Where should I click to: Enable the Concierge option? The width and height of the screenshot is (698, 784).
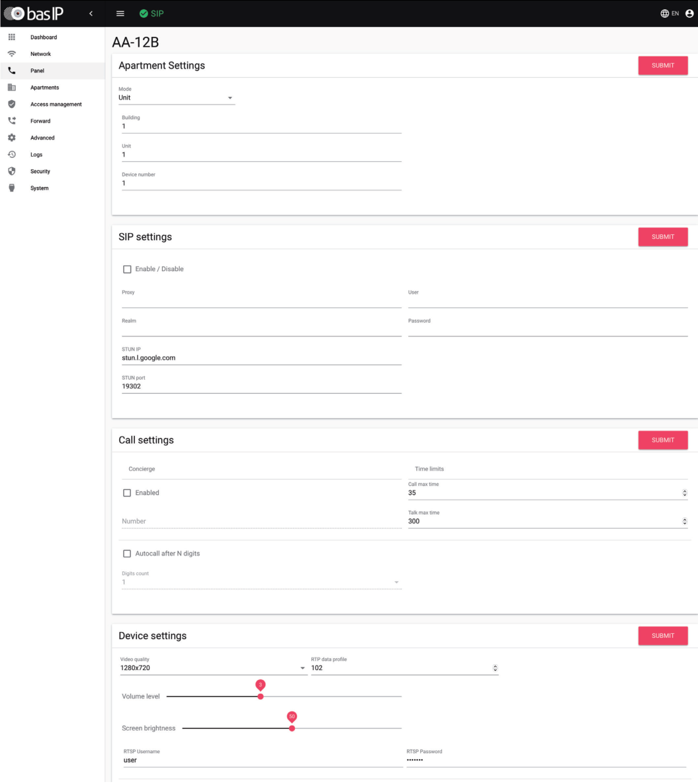tap(127, 492)
